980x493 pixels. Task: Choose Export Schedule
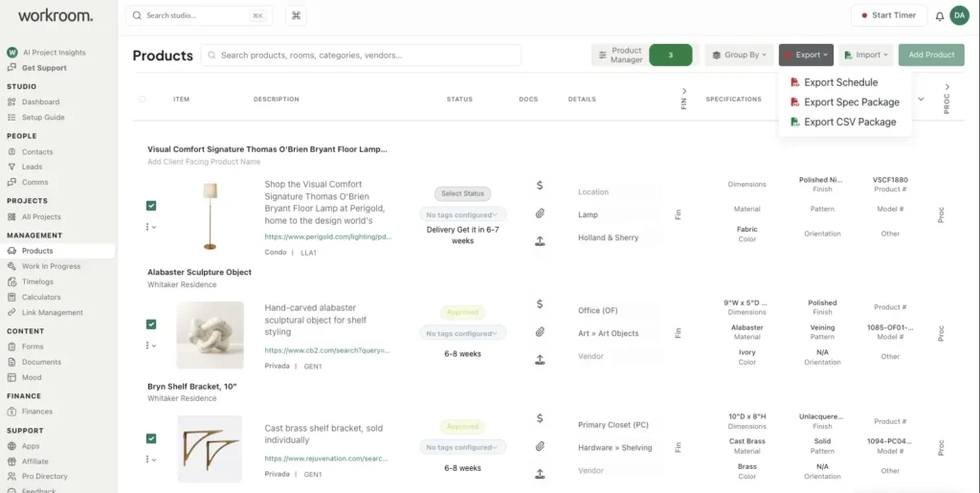(840, 82)
